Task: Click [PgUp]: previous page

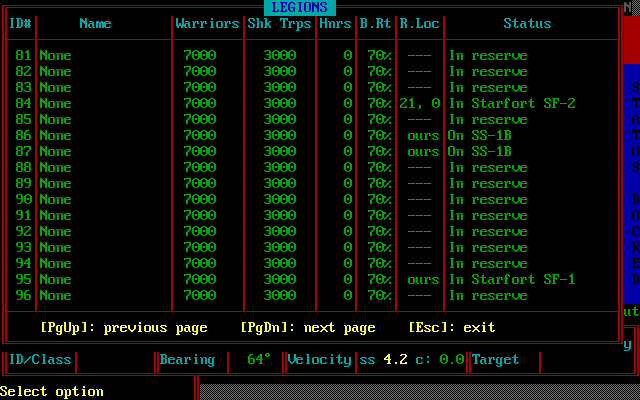Action: 124,328
